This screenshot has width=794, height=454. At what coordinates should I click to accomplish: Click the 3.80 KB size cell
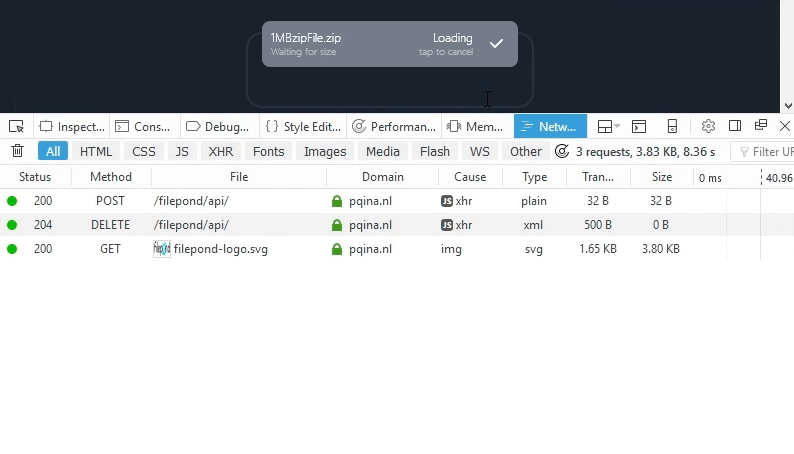tap(661, 249)
